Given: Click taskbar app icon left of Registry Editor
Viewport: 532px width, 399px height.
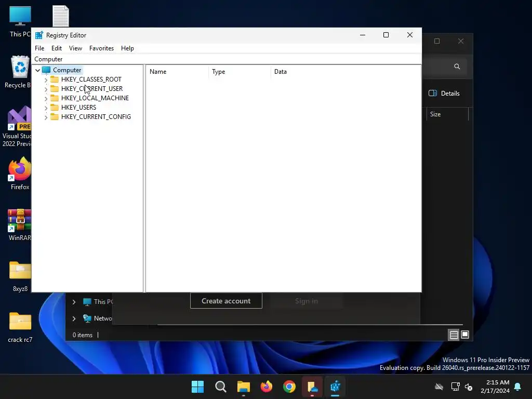Looking at the screenshot, I should [x=312, y=387].
